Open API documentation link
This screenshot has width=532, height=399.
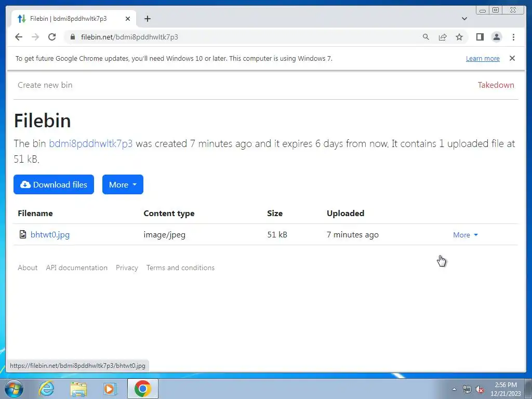pyautogui.click(x=77, y=268)
